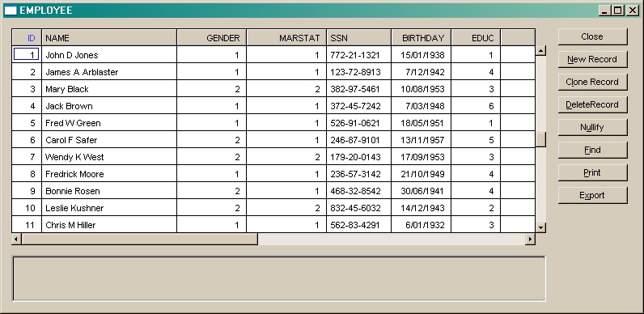Viewport: 644px width, 314px height.
Task: Select SSN cell 236-57-3142
Action: click(x=359, y=174)
